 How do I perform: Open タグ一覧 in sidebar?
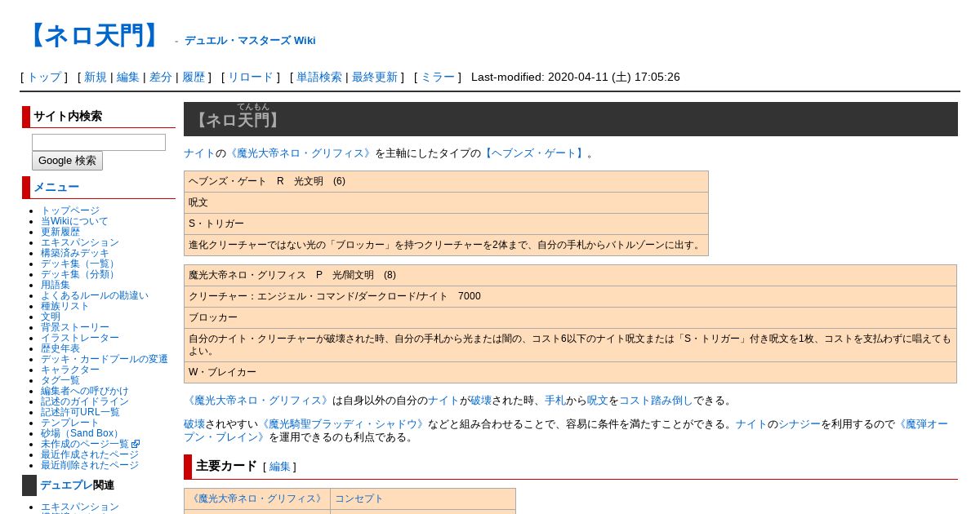tap(60, 380)
